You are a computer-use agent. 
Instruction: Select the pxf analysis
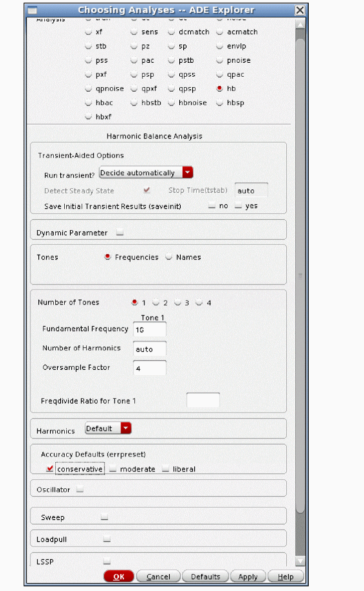tap(88, 74)
